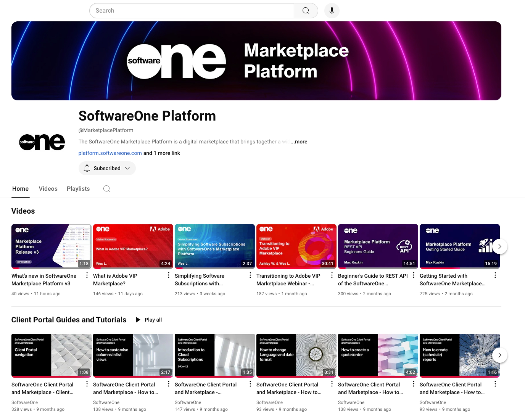This screenshot has width=525, height=420.
Task: Expand Subscribed dropdown chevron
Action: (x=127, y=168)
